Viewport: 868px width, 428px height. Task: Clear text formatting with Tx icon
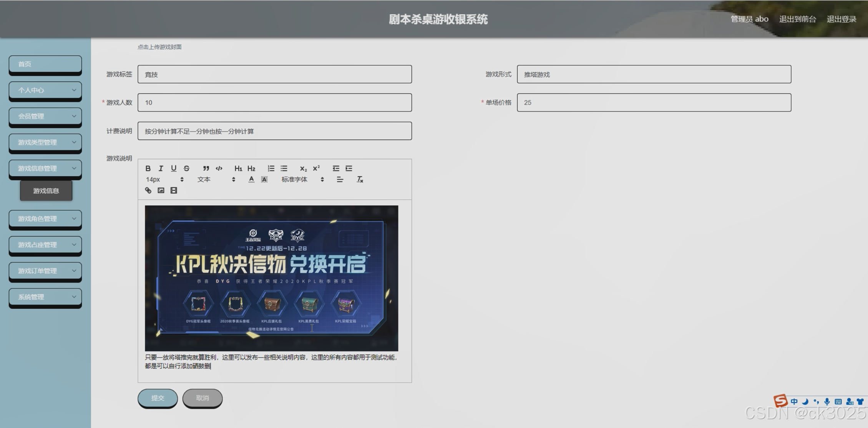(x=360, y=180)
